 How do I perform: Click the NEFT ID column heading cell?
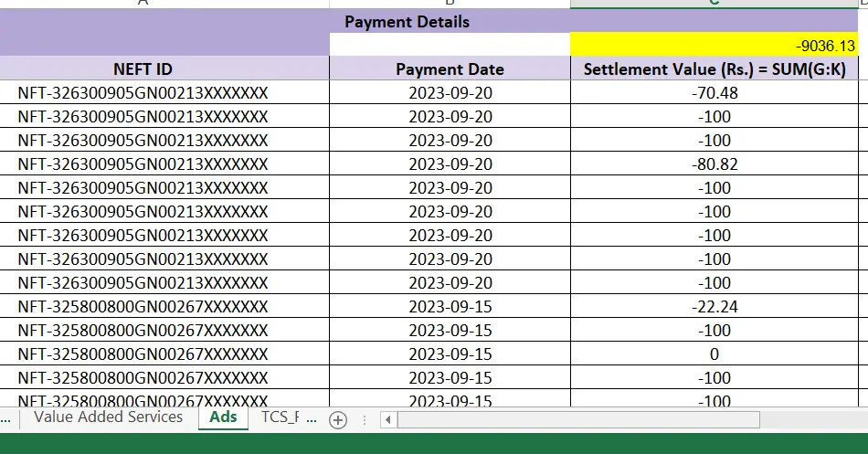tap(143, 69)
